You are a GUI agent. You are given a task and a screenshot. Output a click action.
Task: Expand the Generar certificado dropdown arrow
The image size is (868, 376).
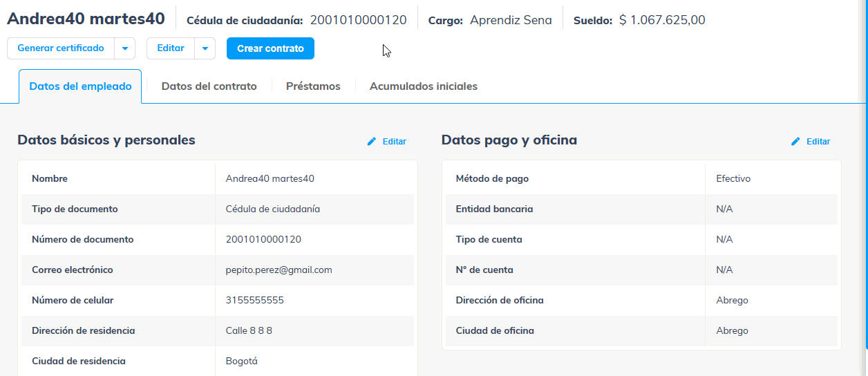pyautogui.click(x=125, y=48)
